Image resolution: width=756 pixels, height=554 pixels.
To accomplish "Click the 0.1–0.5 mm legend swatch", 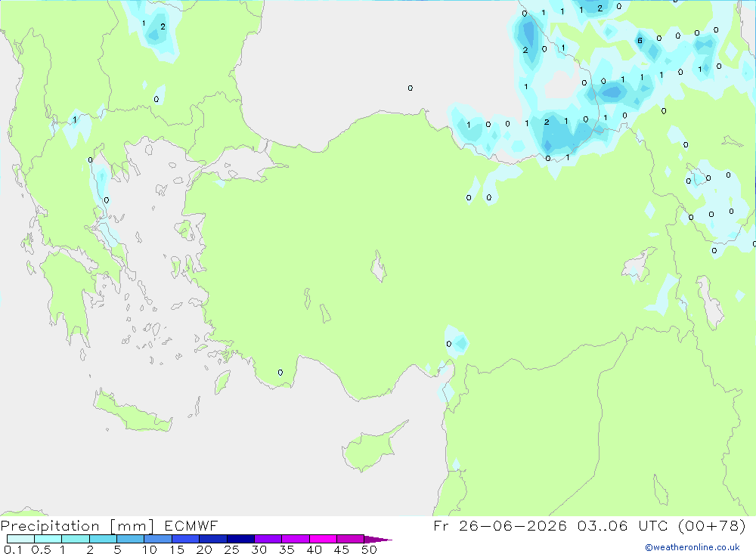I will 20,539.
